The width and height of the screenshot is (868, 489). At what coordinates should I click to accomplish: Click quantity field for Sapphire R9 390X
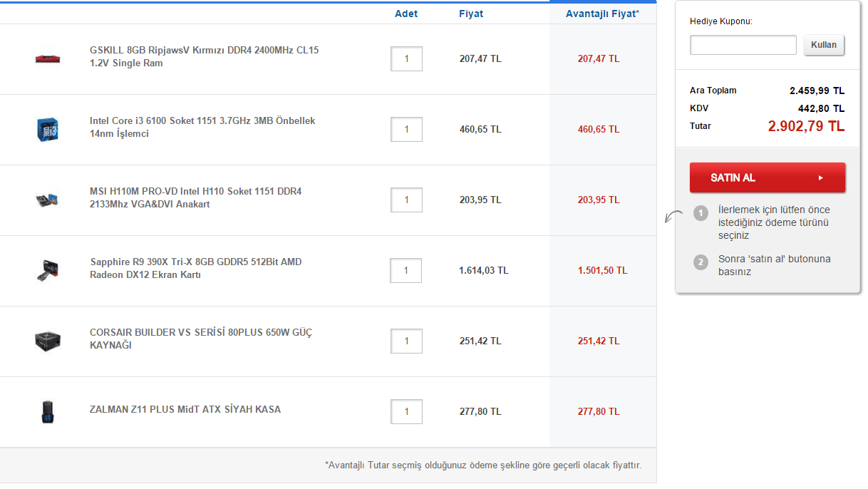[405, 270]
